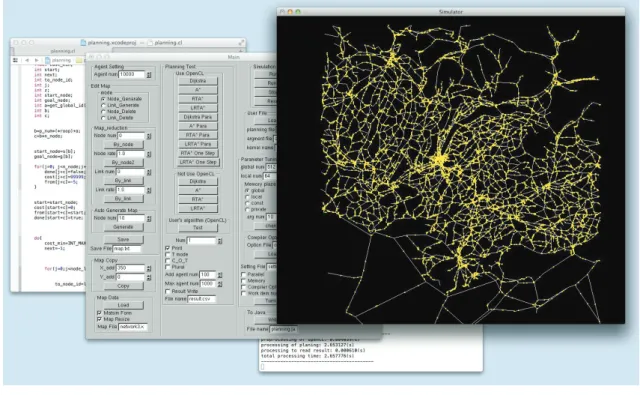The width and height of the screenshot is (640, 395).
Task: Click the Y_add stepper arrows
Action: point(149,277)
